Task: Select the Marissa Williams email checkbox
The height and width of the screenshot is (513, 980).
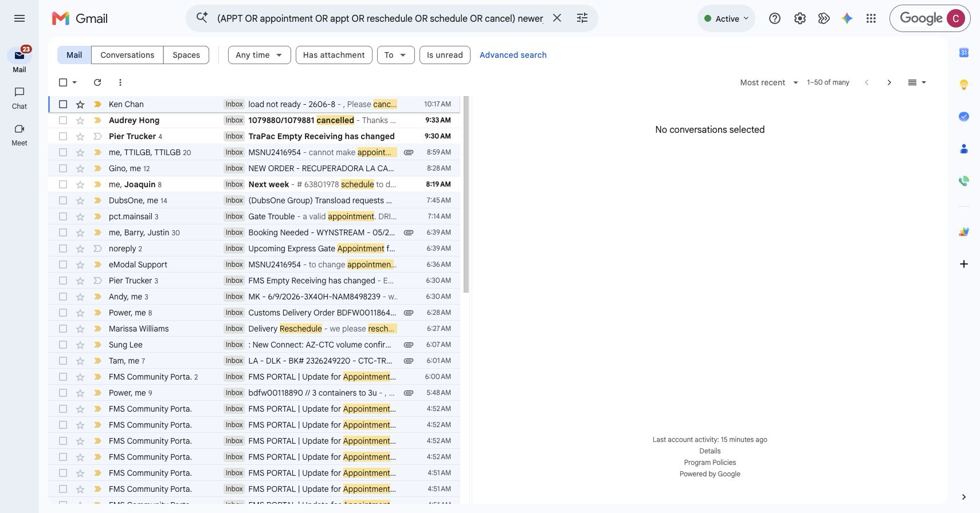Action: coord(63,329)
